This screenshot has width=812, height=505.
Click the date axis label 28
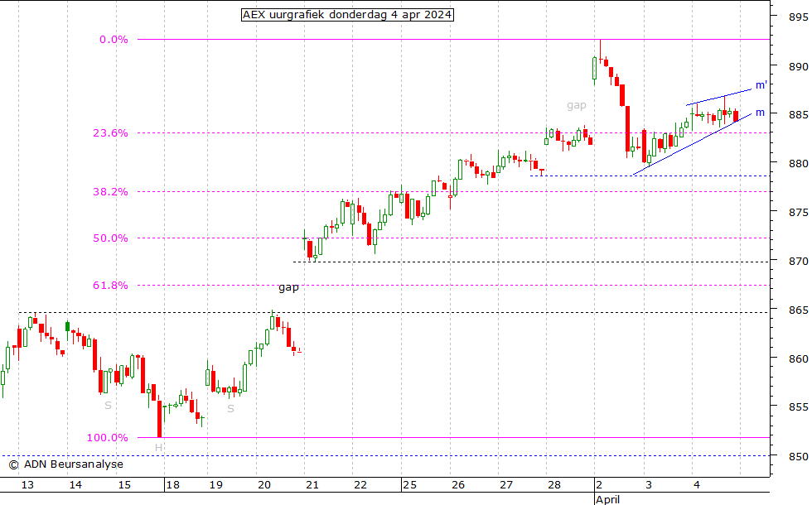click(554, 485)
